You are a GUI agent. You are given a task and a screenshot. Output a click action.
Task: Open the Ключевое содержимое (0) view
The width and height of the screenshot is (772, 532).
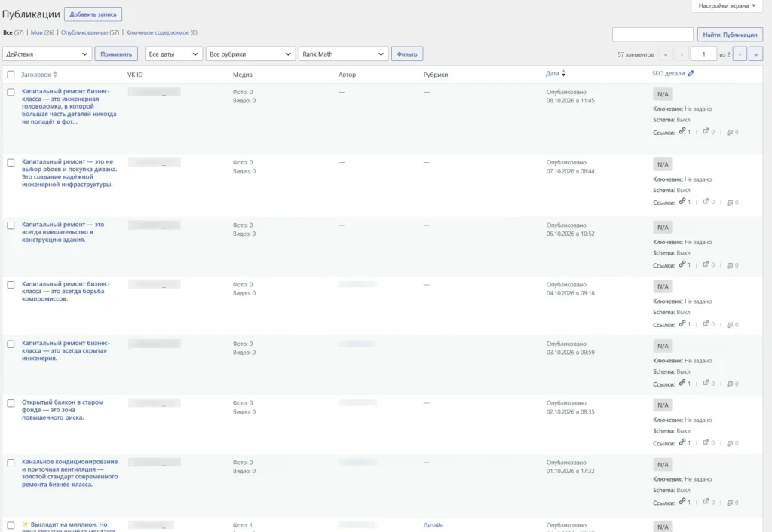coord(161,32)
